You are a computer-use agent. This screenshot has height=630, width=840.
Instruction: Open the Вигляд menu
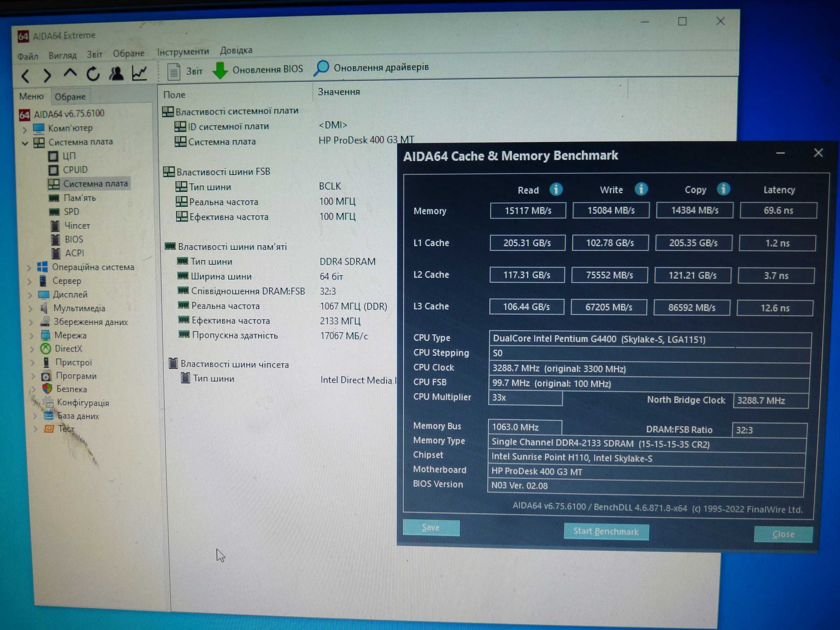(x=63, y=55)
